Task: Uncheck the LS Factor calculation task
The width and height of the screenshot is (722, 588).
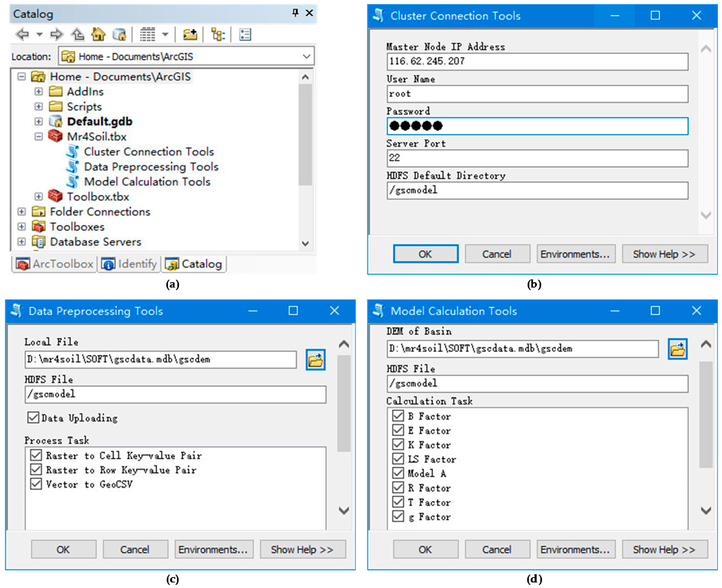Action: 398,459
